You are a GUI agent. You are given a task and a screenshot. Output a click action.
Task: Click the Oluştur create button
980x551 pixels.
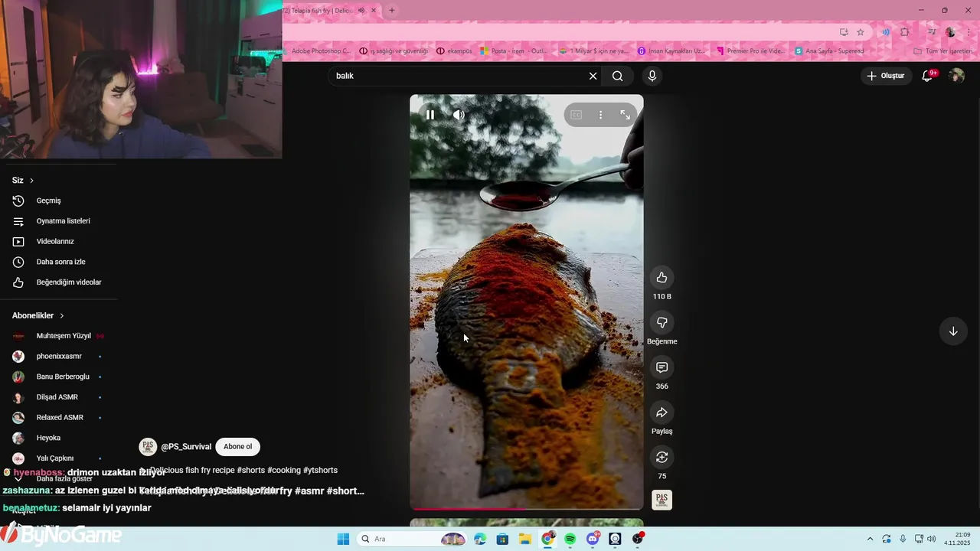(x=886, y=76)
